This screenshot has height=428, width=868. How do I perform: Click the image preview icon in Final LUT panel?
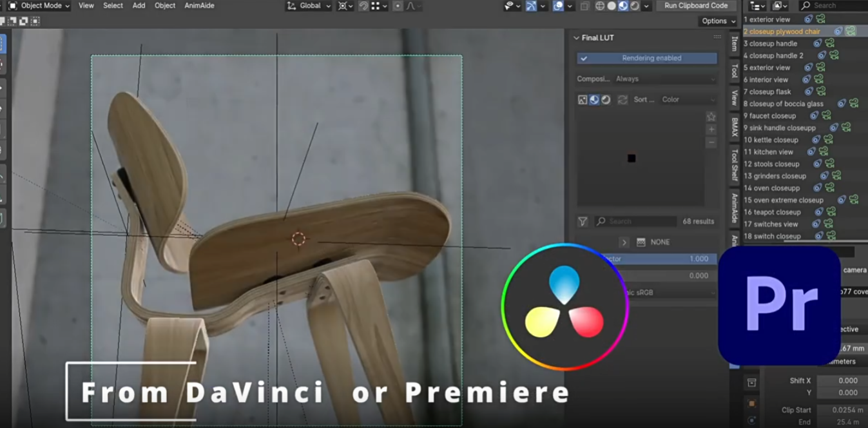(x=583, y=100)
